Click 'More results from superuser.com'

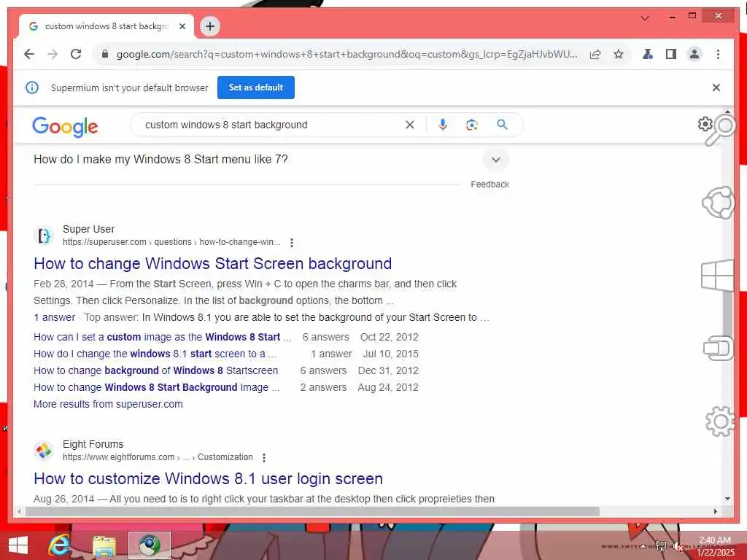pos(108,404)
